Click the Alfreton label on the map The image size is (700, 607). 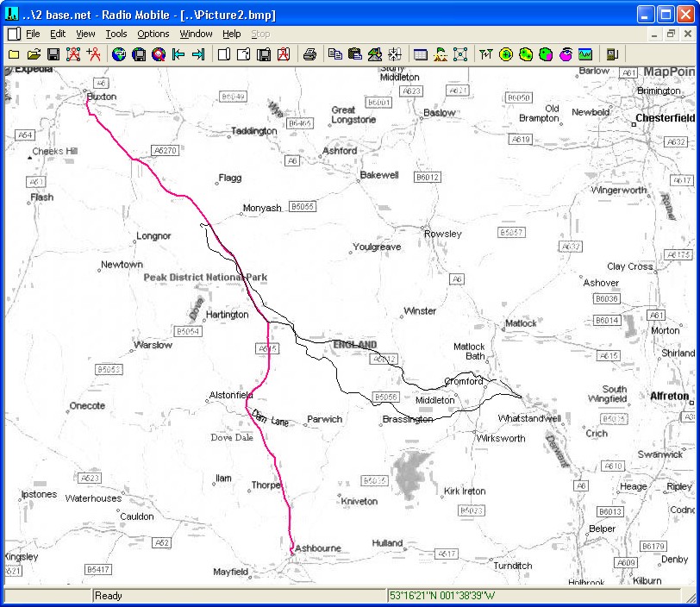point(670,396)
